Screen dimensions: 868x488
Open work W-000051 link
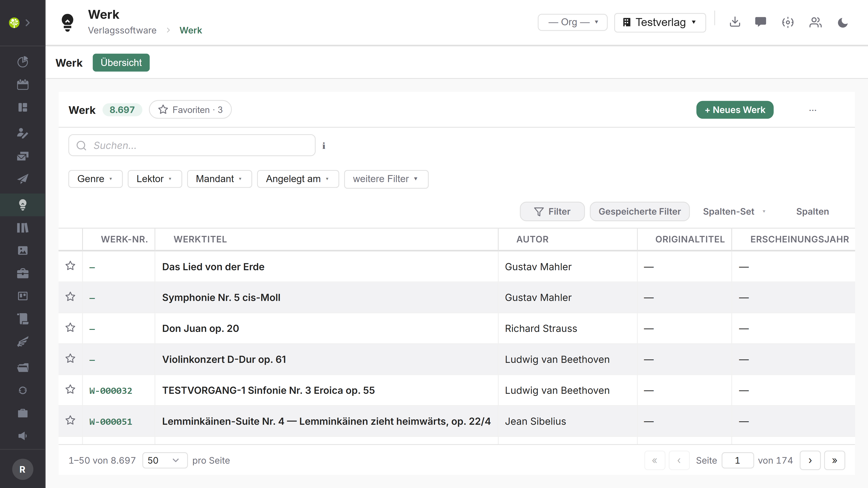pyautogui.click(x=111, y=422)
